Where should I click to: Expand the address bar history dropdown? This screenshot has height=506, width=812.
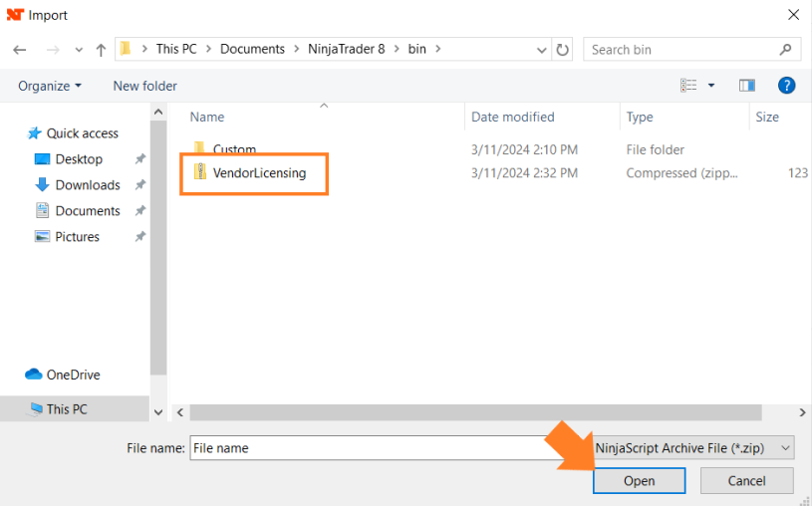pos(541,50)
